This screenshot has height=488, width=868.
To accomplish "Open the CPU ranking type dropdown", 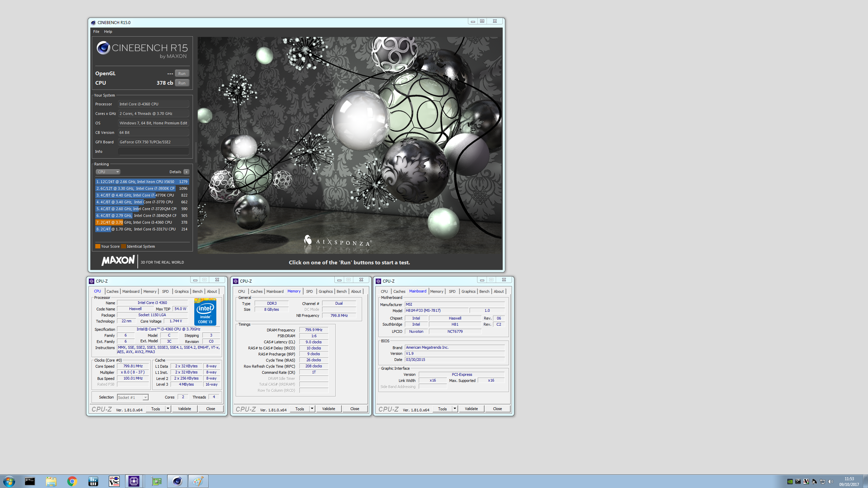I will tap(108, 172).
